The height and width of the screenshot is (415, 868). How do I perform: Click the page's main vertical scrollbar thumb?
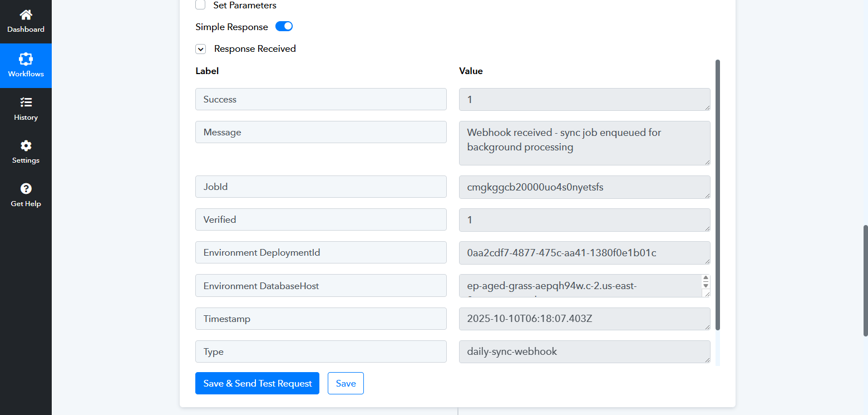click(865, 280)
